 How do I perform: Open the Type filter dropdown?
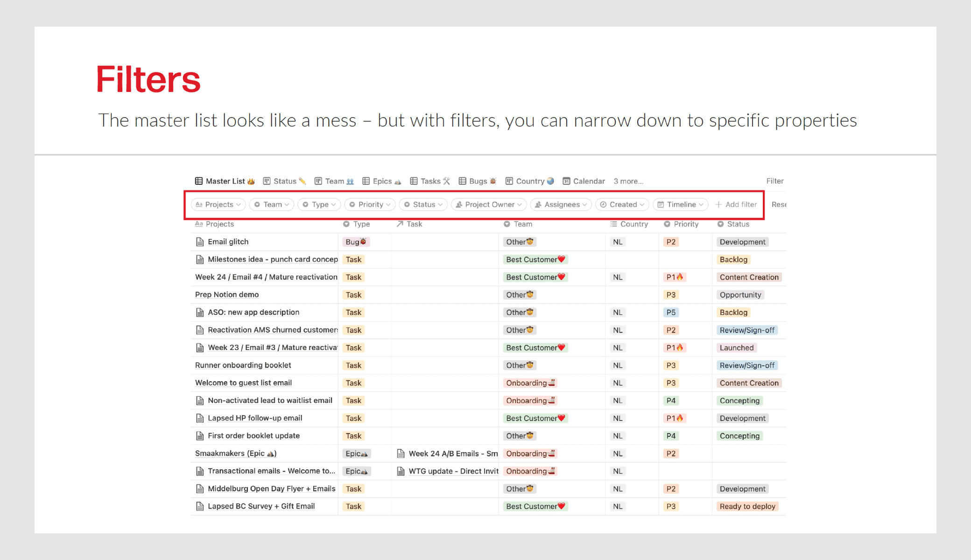pos(320,204)
